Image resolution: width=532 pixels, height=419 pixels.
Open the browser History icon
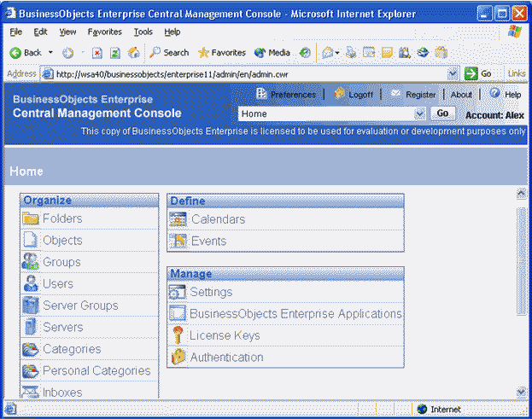[305, 53]
